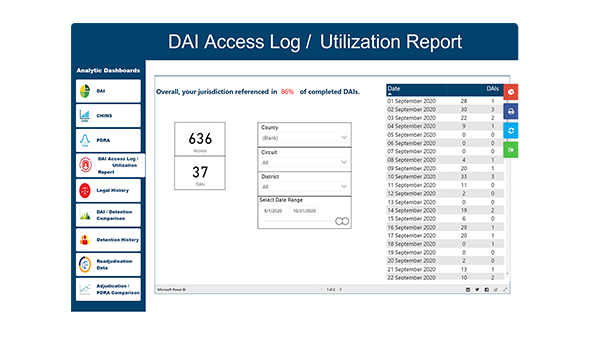Select the 07 September 2020 row

[x=445, y=152]
